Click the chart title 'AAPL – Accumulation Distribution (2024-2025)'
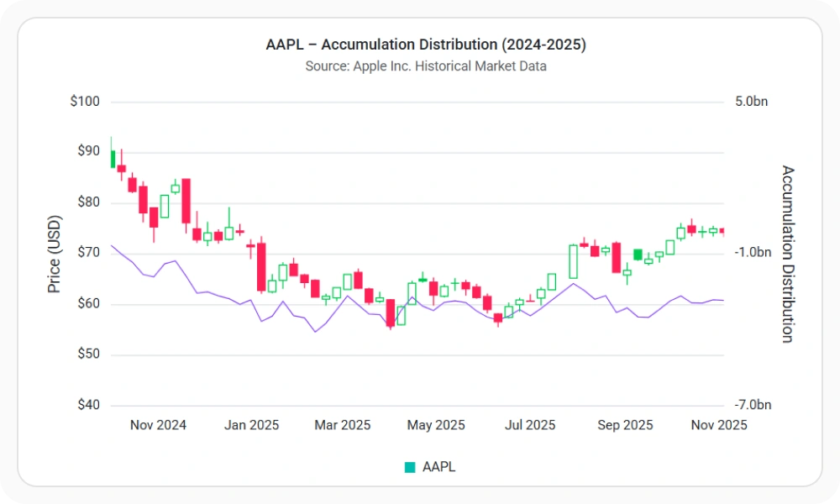 point(426,45)
